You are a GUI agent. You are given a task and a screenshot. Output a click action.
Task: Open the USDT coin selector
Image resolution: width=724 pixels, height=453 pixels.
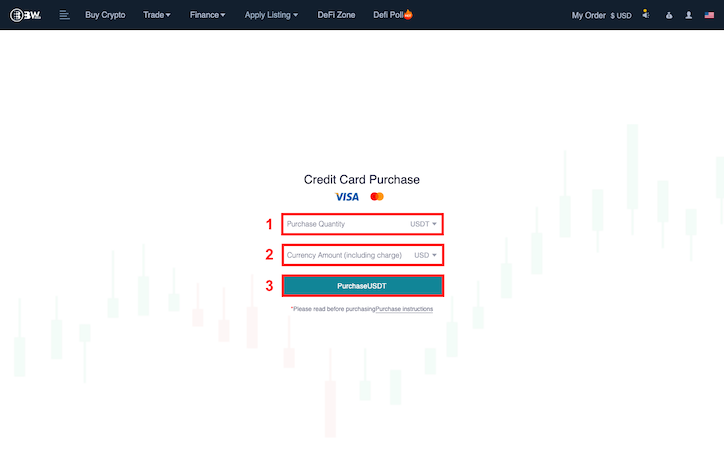click(x=423, y=224)
